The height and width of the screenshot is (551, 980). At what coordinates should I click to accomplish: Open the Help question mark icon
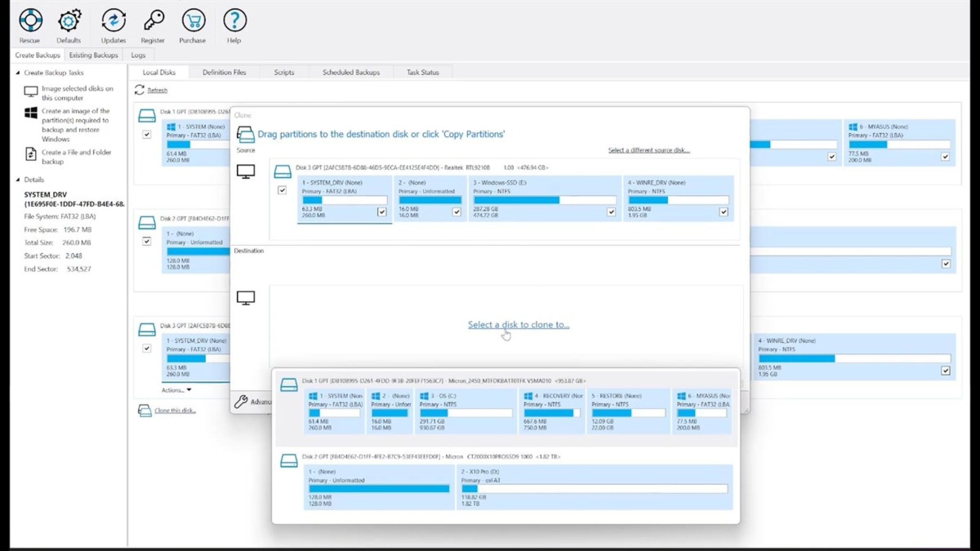pyautogui.click(x=234, y=21)
